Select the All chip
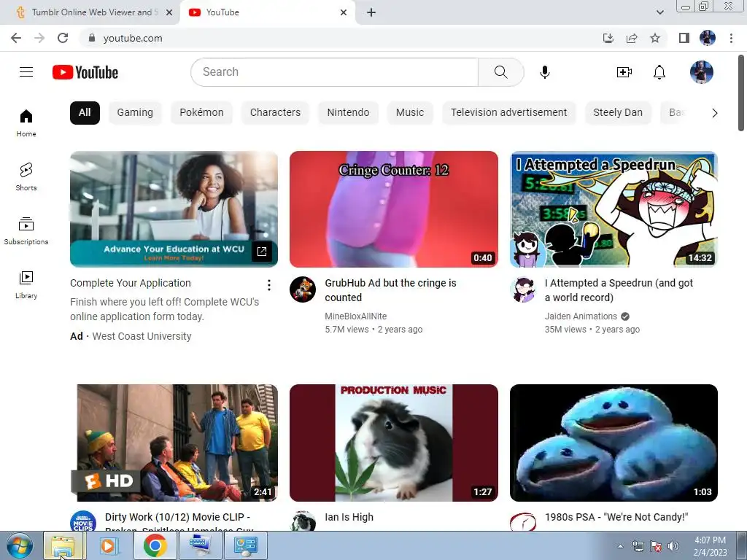 point(85,113)
